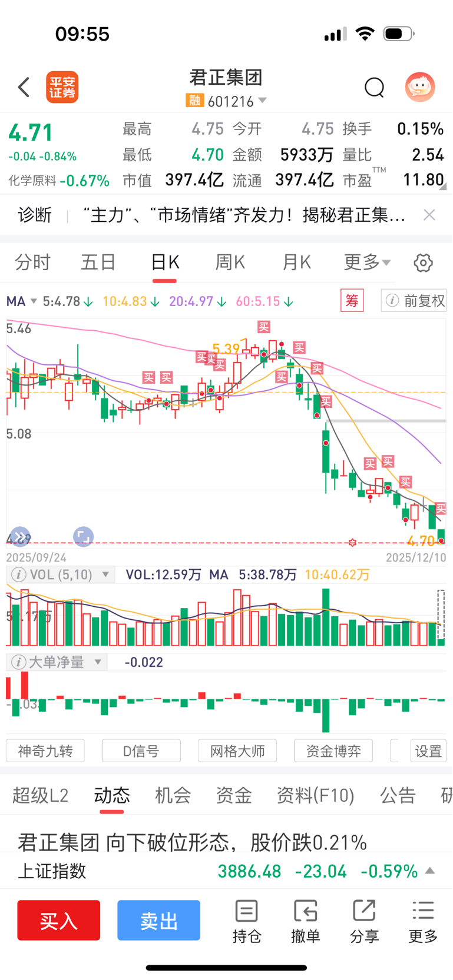Switch to 分时 chart tab

[32, 262]
